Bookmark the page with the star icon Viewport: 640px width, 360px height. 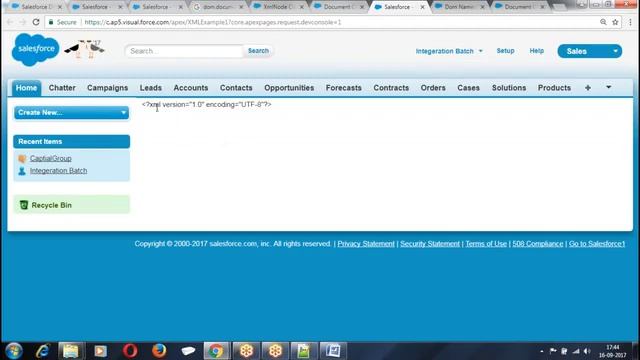coord(615,22)
